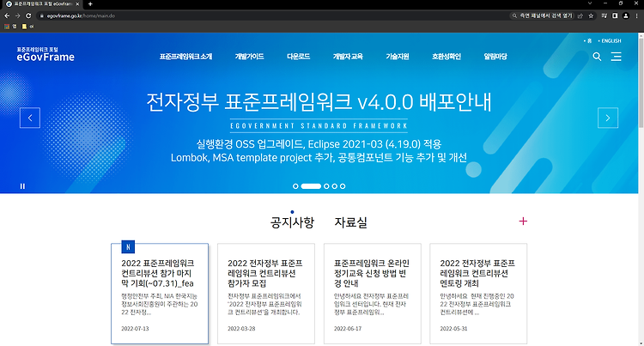The width and height of the screenshot is (644, 346).
Task: Click the side panel search chip
Action: click(542, 15)
